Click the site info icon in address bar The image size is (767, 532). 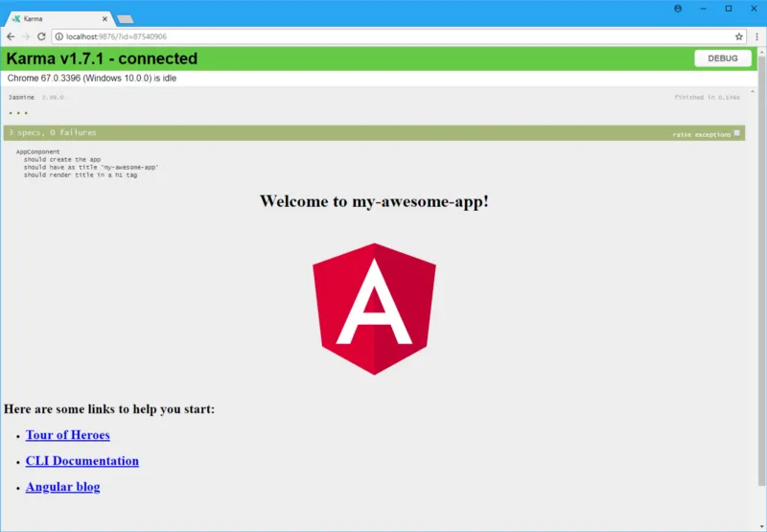(x=58, y=36)
